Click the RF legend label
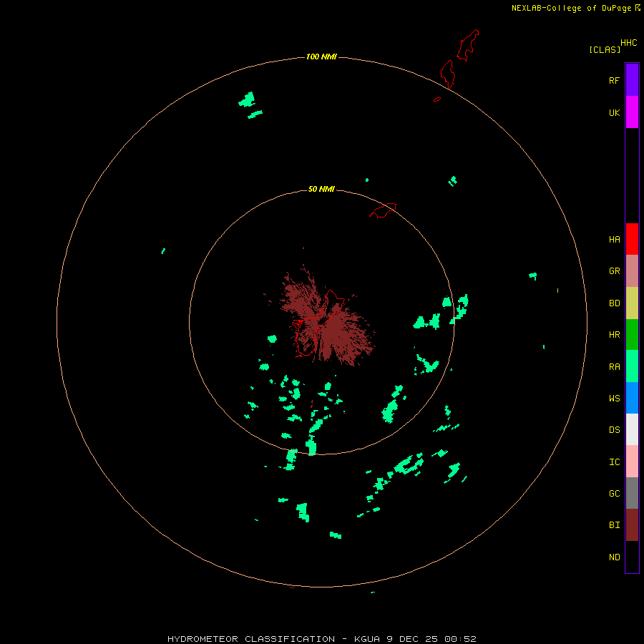644x644 pixels. tap(615, 81)
